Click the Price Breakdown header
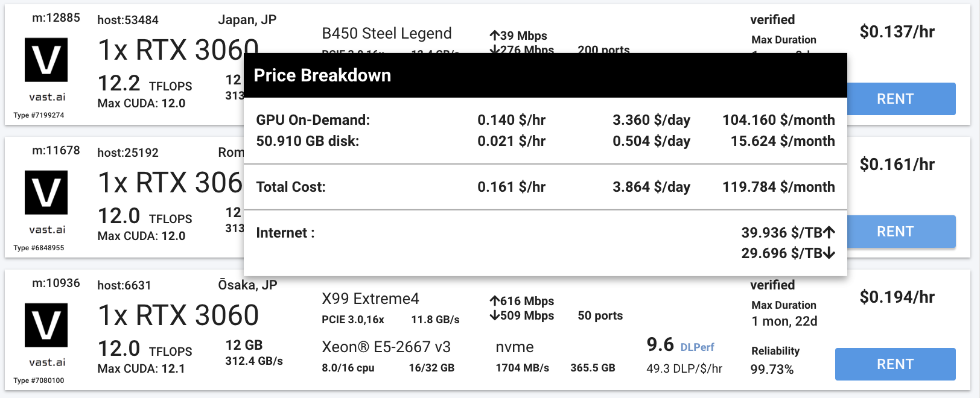The height and width of the screenshot is (398, 980). tap(322, 75)
